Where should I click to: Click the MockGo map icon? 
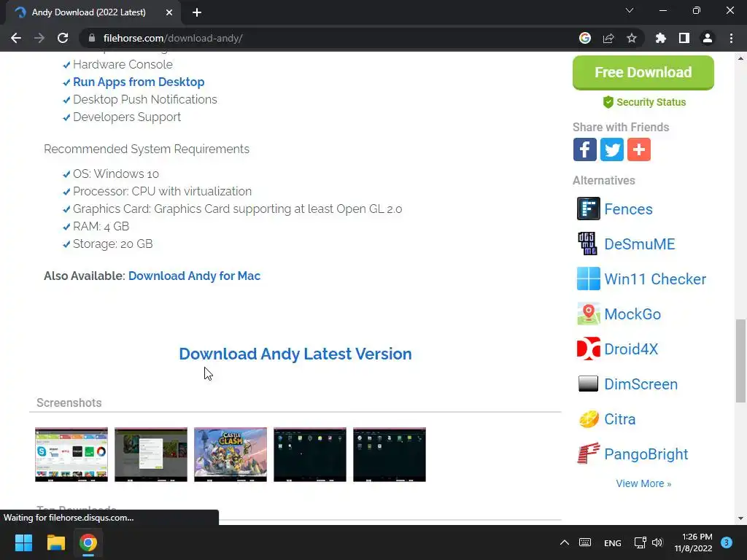coord(589,314)
